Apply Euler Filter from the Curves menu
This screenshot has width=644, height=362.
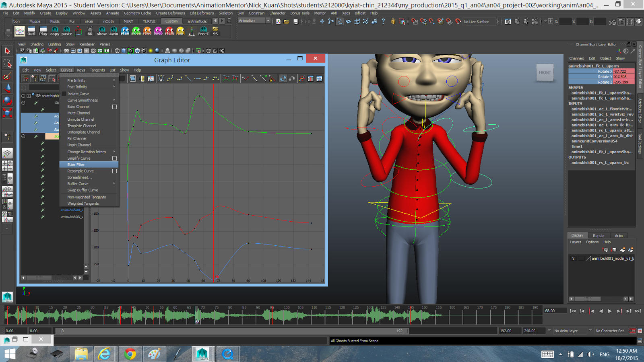(x=77, y=165)
